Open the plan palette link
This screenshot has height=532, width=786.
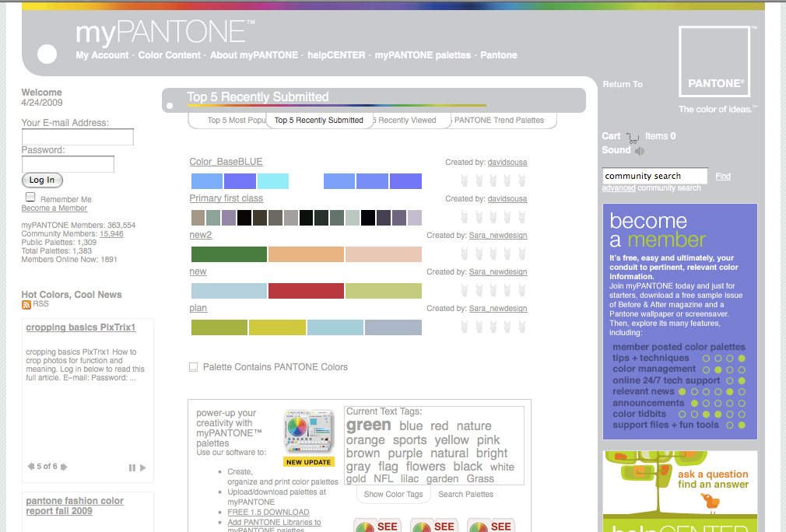point(198,308)
